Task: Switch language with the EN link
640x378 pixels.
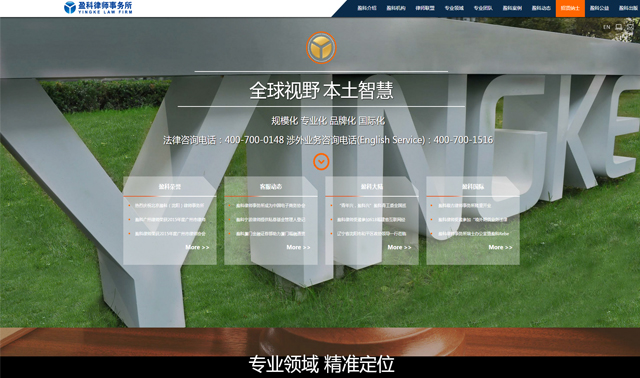Action: tap(607, 27)
